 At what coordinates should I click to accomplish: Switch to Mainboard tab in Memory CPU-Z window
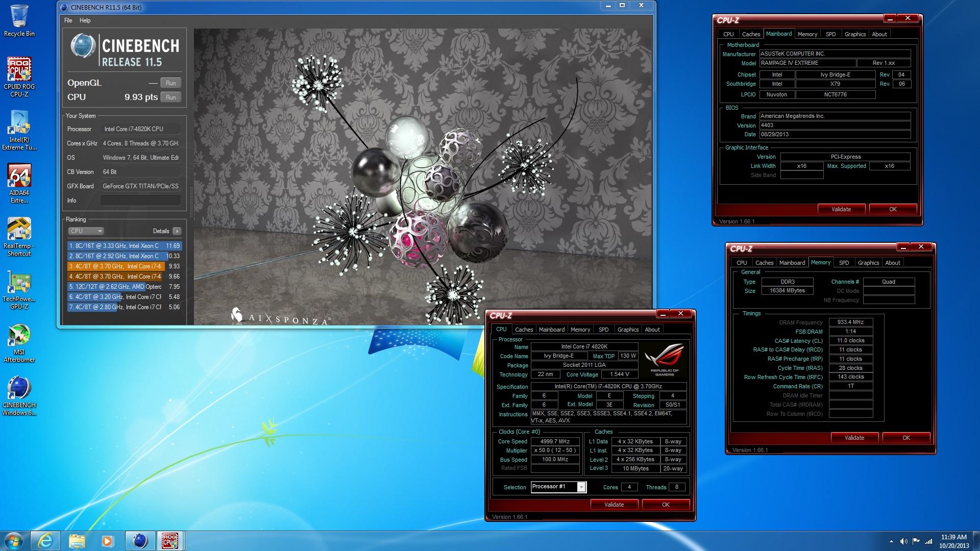792,263
